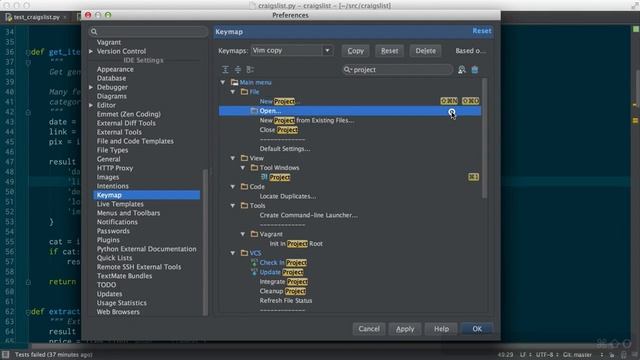Click the settings list vertical scrollbar

click(205, 242)
